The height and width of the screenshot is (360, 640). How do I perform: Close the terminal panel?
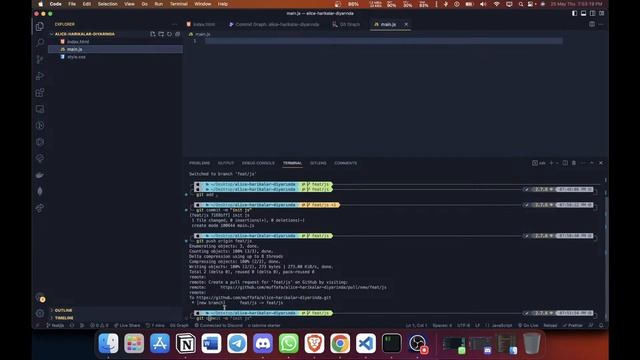click(x=601, y=163)
